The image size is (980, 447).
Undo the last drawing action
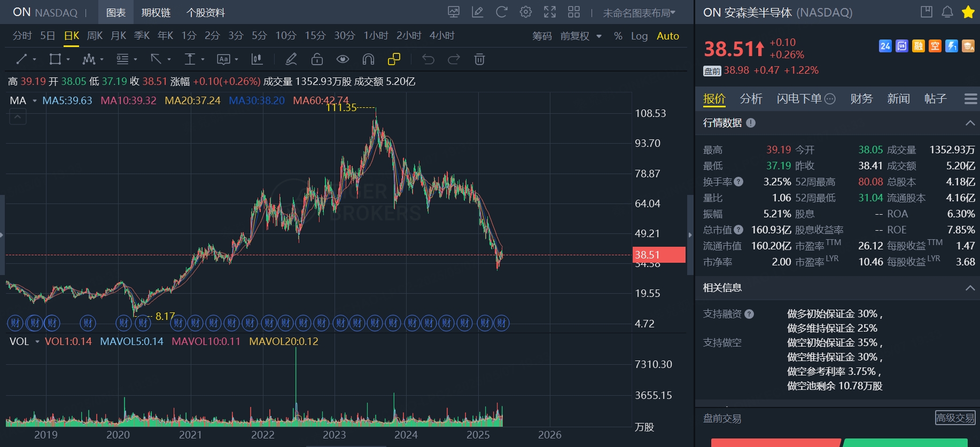coord(428,59)
